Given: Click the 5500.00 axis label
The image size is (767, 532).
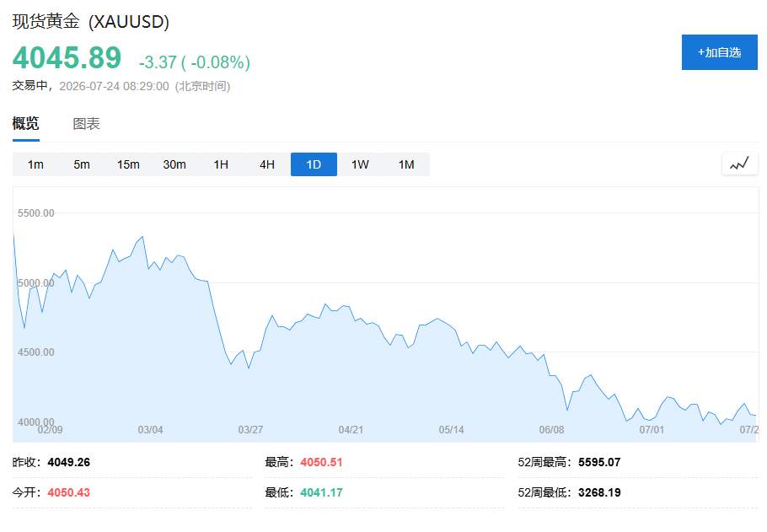Looking at the screenshot, I should tap(36, 213).
